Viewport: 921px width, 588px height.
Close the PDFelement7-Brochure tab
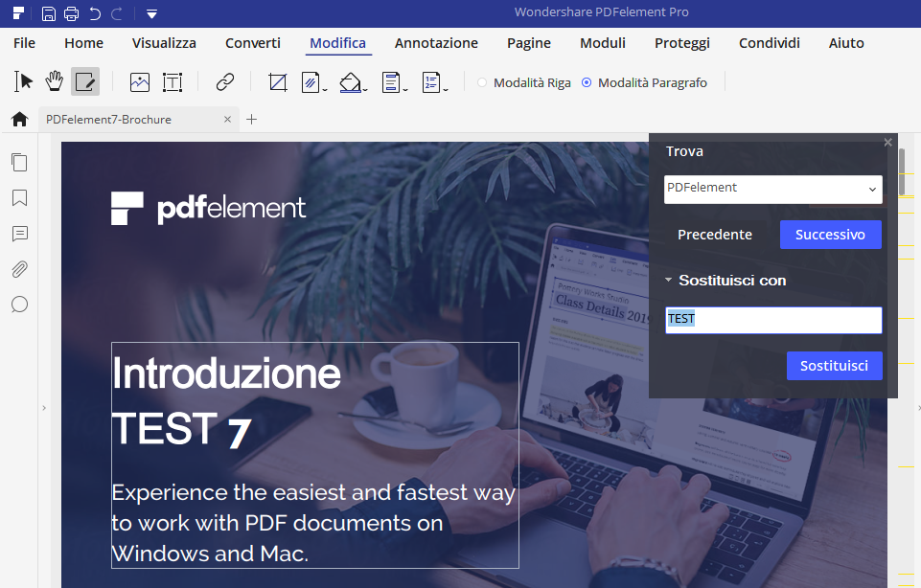[227, 119]
